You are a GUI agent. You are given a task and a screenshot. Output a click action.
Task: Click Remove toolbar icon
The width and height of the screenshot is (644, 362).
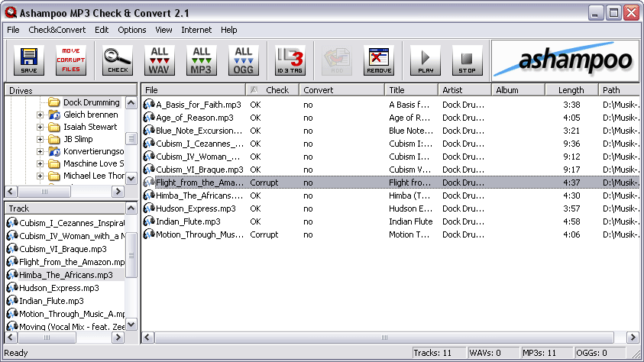click(379, 60)
